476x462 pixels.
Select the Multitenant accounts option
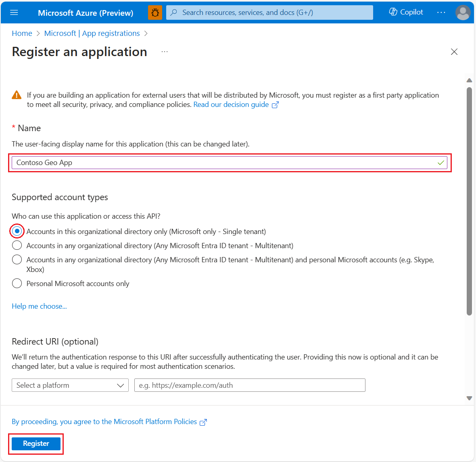click(x=17, y=245)
